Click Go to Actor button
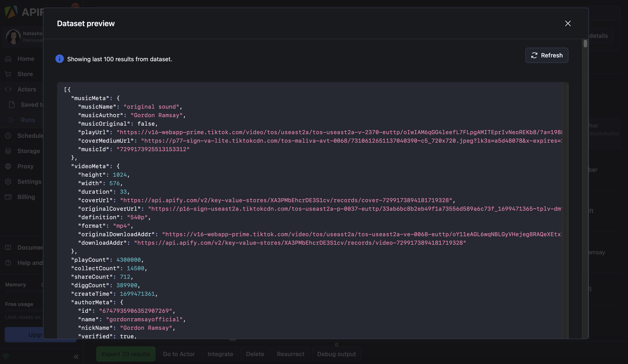The width and height of the screenshot is (628, 364). 179,354
